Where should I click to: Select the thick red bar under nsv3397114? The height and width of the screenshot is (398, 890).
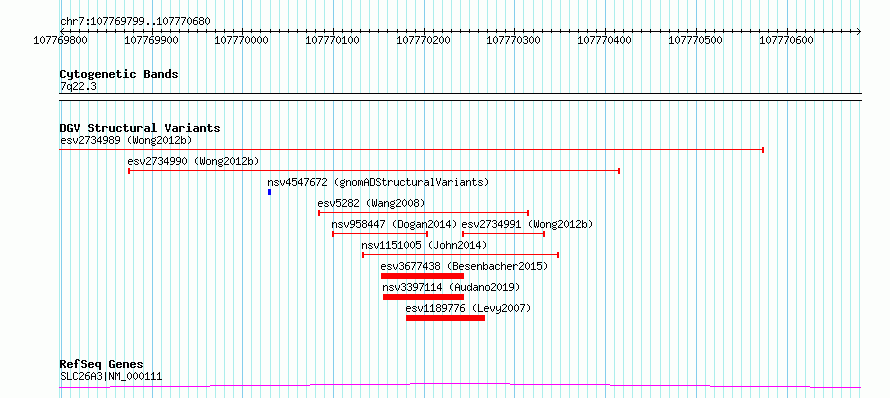pos(423,297)
